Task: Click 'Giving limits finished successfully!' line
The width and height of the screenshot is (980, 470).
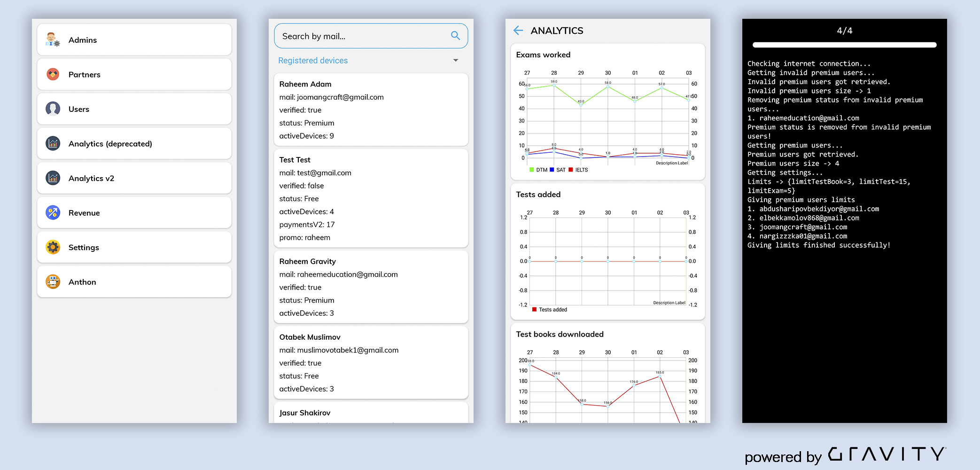Action: (x=819, y=245)
